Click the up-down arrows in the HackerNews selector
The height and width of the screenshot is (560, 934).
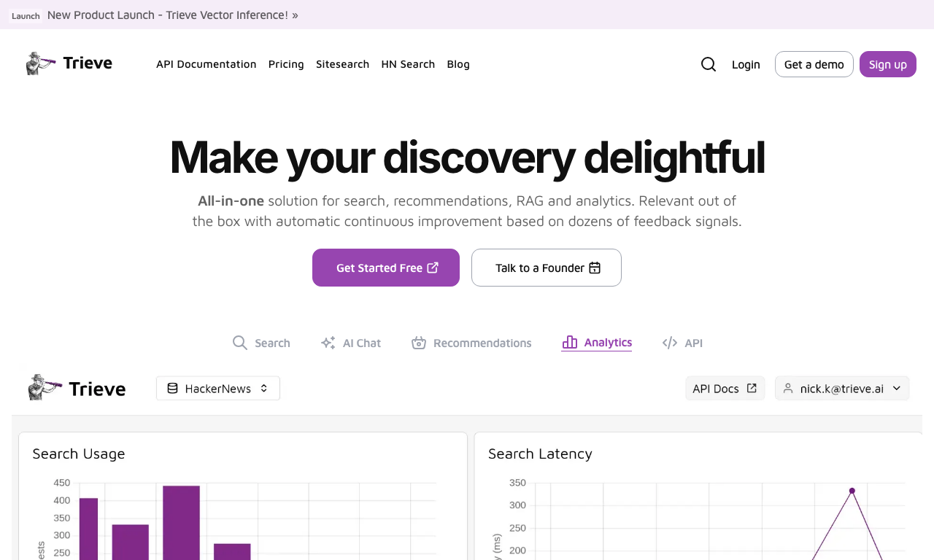264,389
